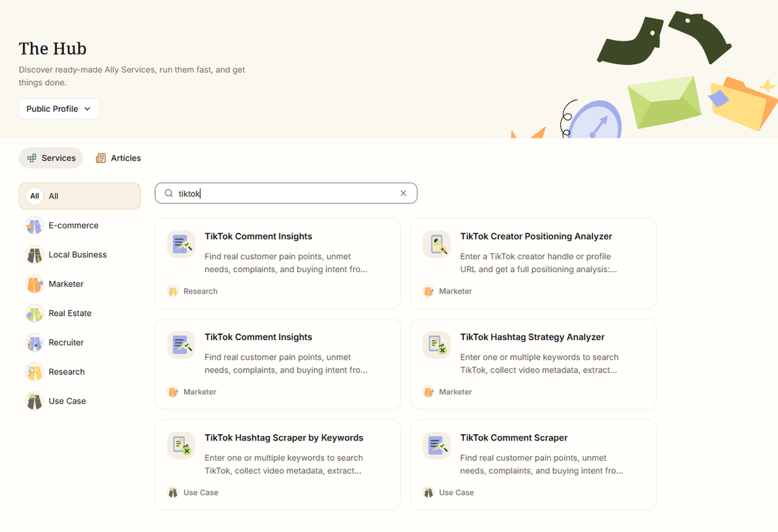Open TikTok Comment Scraper title
Image resolution: width=778 pixels, height=532 pixels.
pos(514,437)
